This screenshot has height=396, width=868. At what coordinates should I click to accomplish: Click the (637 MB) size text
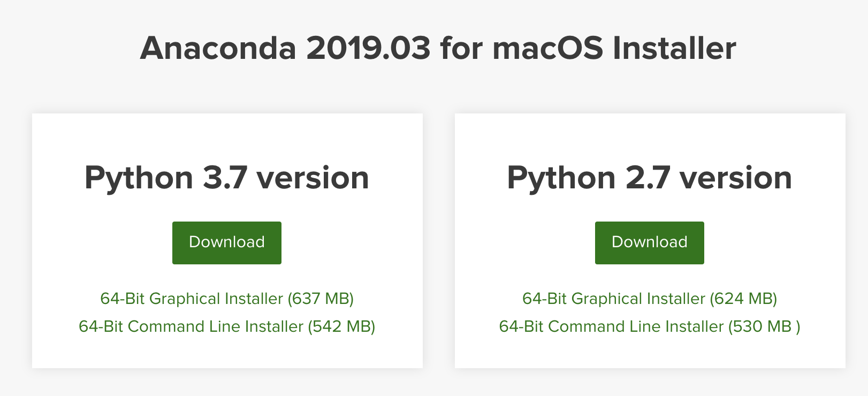(321, 299)
